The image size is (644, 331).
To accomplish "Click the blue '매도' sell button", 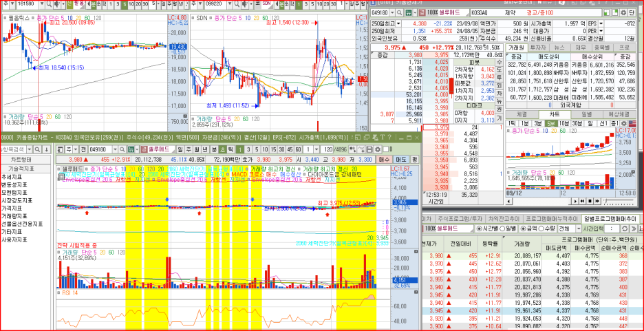I will (x=401, y=160).
